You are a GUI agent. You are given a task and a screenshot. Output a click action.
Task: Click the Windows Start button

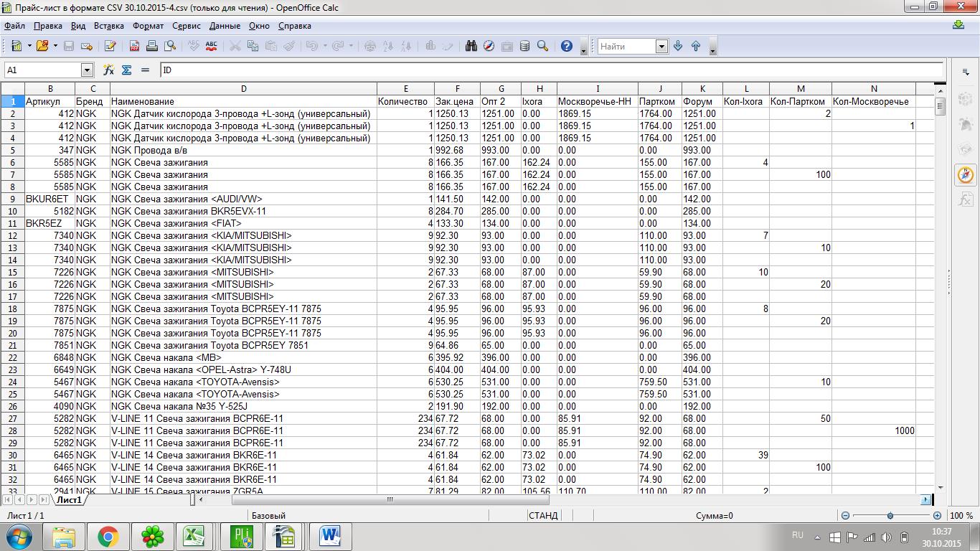pos(19,536)
